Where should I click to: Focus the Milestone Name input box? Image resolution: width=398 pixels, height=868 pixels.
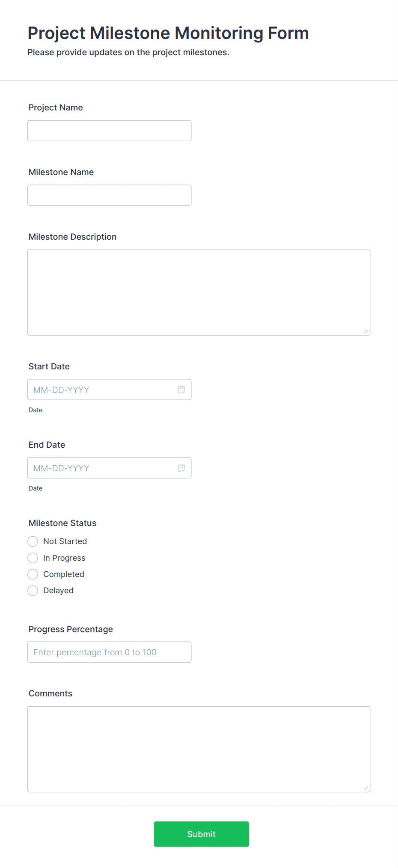[x=110, y=195]
